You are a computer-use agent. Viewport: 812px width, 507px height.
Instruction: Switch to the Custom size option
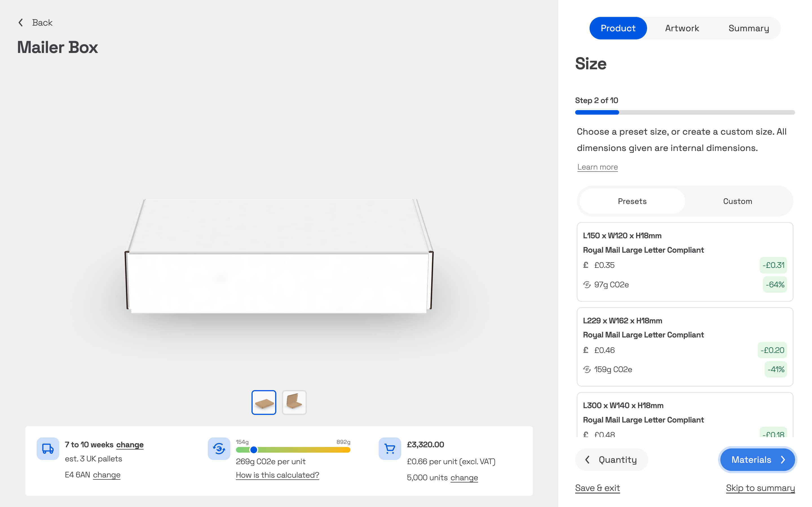(x=737, y=201)
